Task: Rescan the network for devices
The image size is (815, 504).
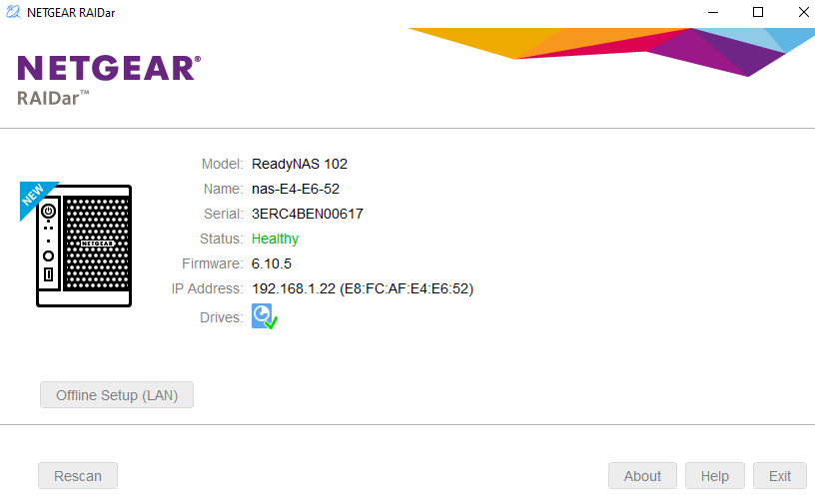Action: [x=78, y=476]
